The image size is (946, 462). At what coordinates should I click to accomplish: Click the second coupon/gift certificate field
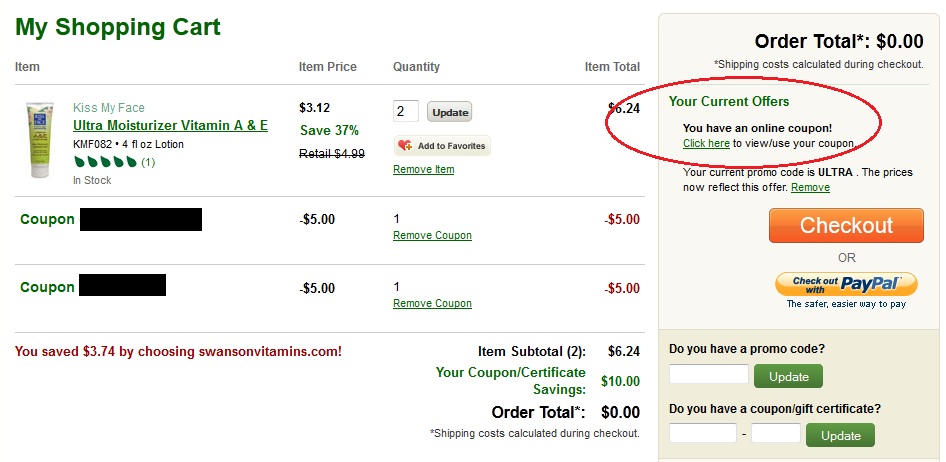(x=775, y=433)
